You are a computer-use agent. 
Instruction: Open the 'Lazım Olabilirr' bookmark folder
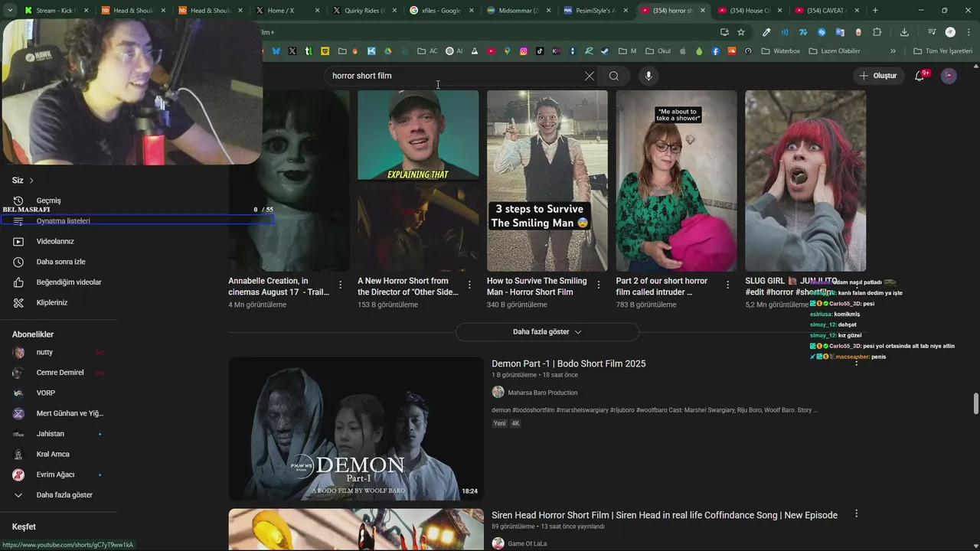tap(833, 51)
